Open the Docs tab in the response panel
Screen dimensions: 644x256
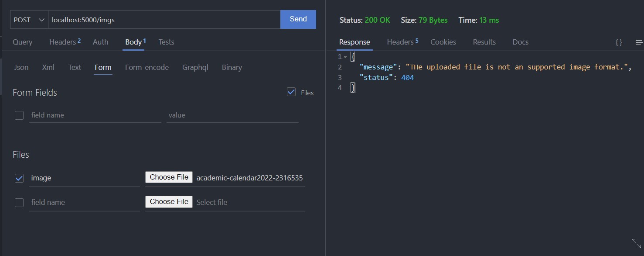[520, 42]
